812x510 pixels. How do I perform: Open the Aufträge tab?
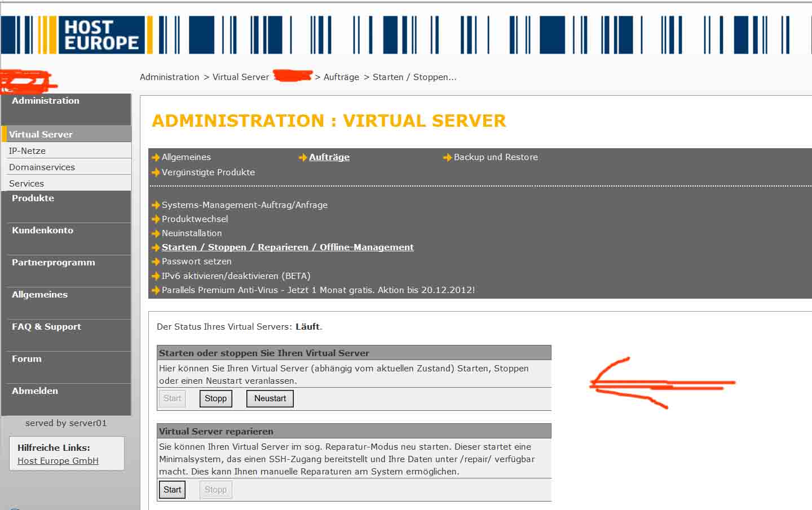tap(329, 157)
